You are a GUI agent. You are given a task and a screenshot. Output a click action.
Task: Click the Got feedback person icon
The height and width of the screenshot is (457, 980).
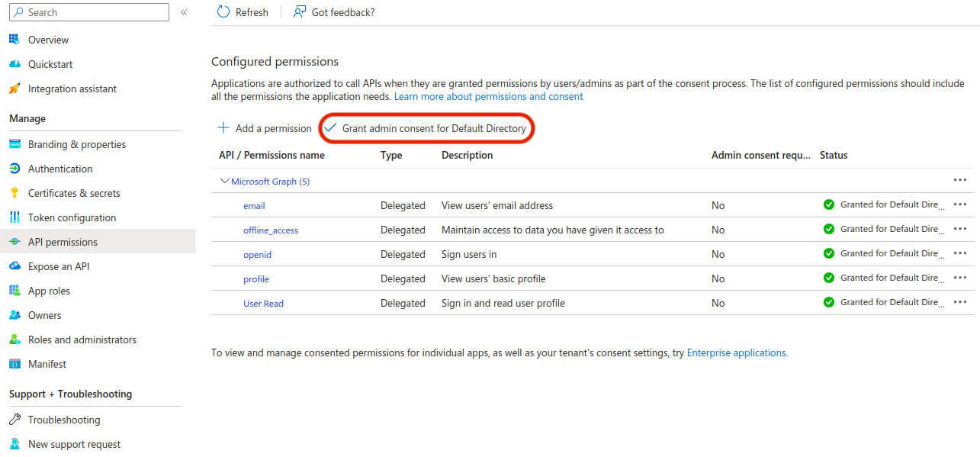[300, 11]
